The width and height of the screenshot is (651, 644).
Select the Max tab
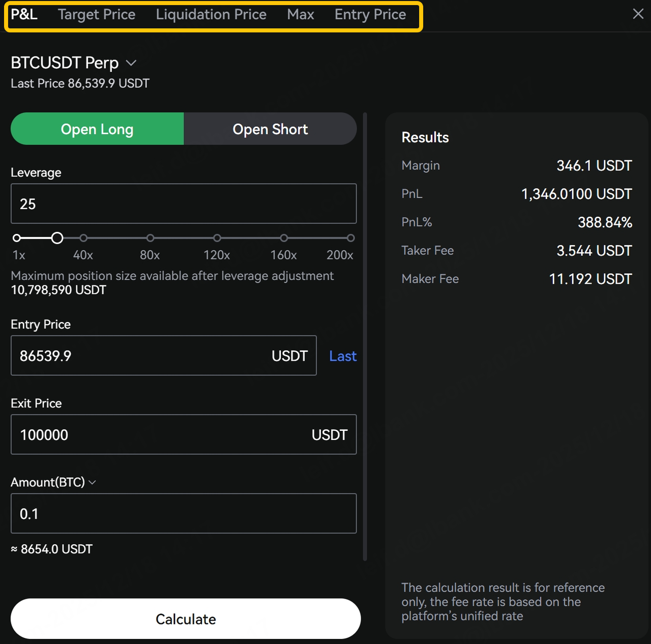(x=300, y=14)
